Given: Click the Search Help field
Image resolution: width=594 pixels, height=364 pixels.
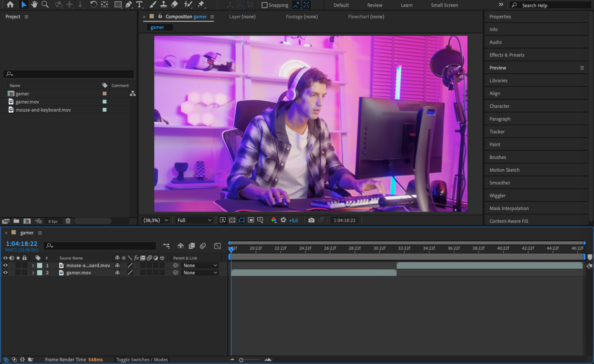Looking at the screenshot, I should click(551, 5).
